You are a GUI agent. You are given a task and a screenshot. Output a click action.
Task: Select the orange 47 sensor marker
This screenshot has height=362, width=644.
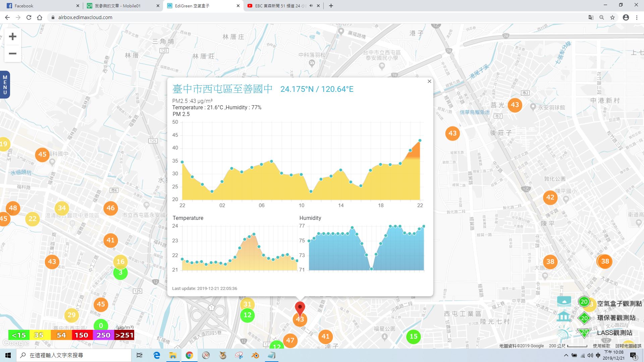(x=290, y=341)
